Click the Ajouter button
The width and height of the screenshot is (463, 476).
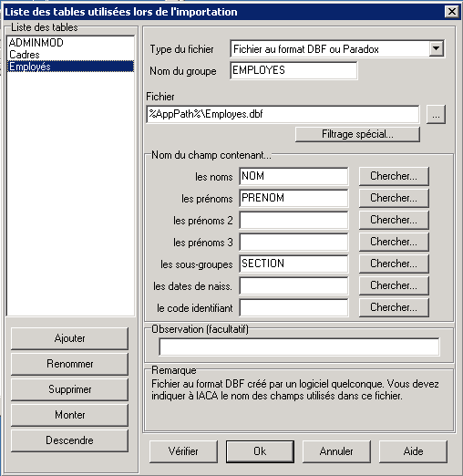point(69,338)
